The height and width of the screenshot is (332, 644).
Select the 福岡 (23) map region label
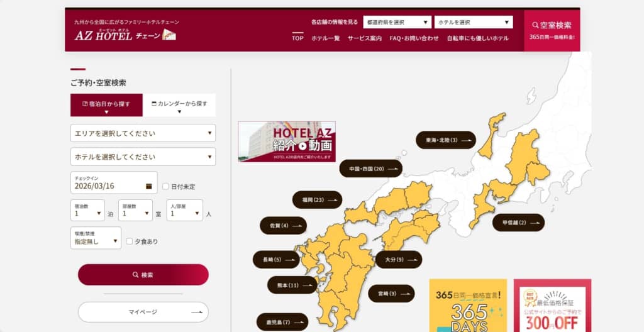[x=317, y=200]
